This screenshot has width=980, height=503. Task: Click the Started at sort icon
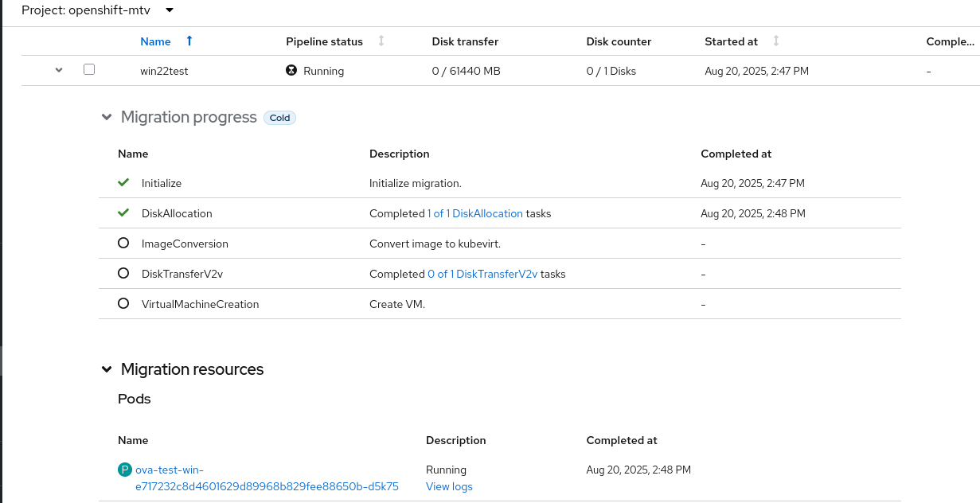[776, 41]
